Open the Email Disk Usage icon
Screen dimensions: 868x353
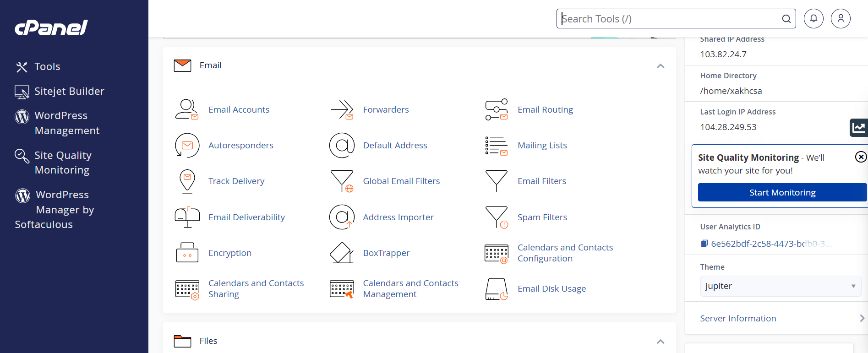click(497, 289)
